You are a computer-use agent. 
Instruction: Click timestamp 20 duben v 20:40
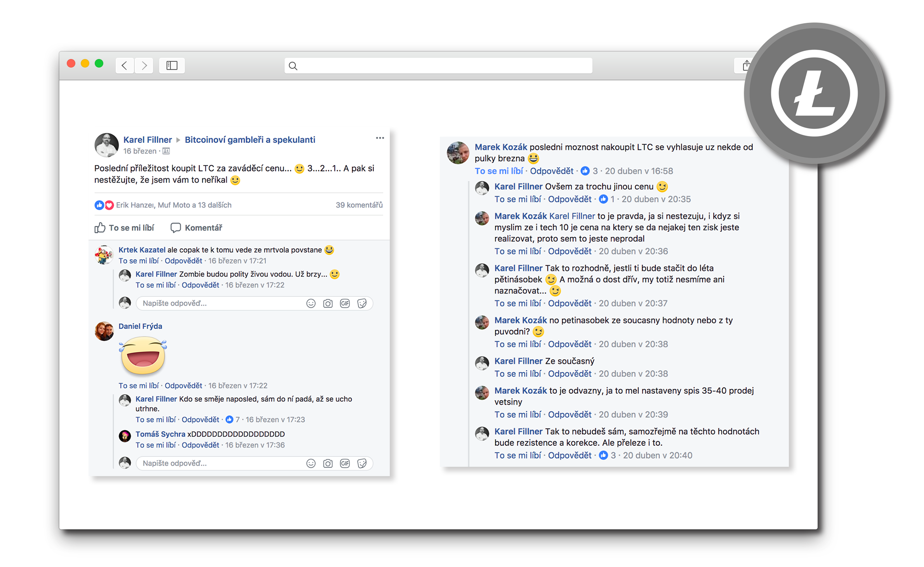tap(658, 455)
